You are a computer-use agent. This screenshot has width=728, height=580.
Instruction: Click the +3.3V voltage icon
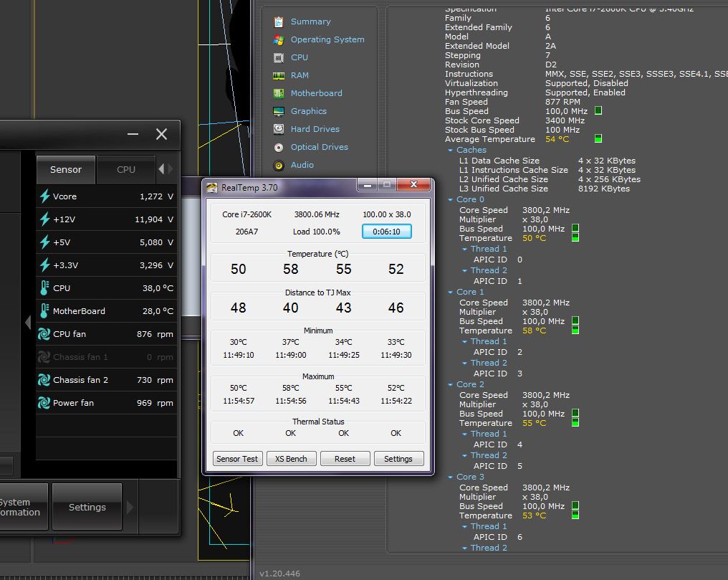(44, 265)
